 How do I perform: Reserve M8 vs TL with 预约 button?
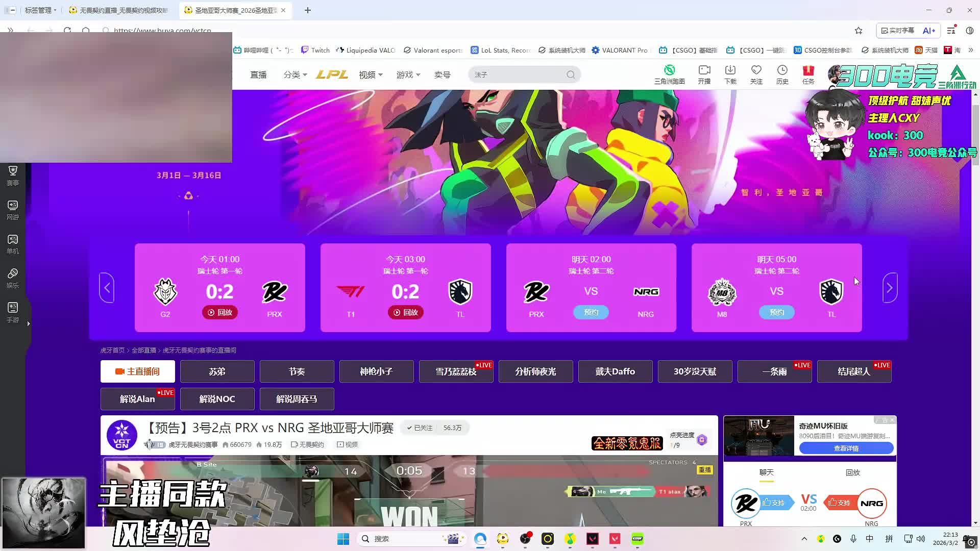click(776, 312)
